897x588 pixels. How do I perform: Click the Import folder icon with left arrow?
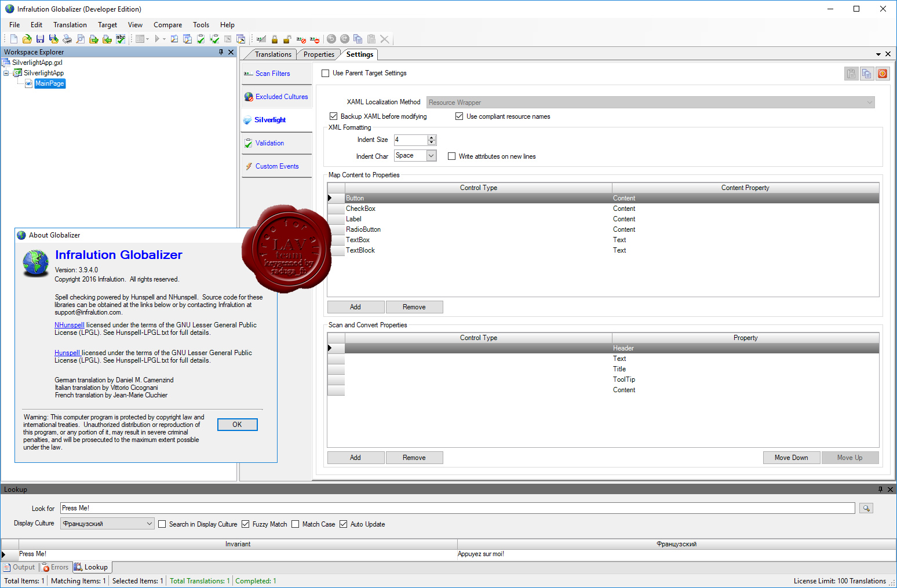(107, 39)
